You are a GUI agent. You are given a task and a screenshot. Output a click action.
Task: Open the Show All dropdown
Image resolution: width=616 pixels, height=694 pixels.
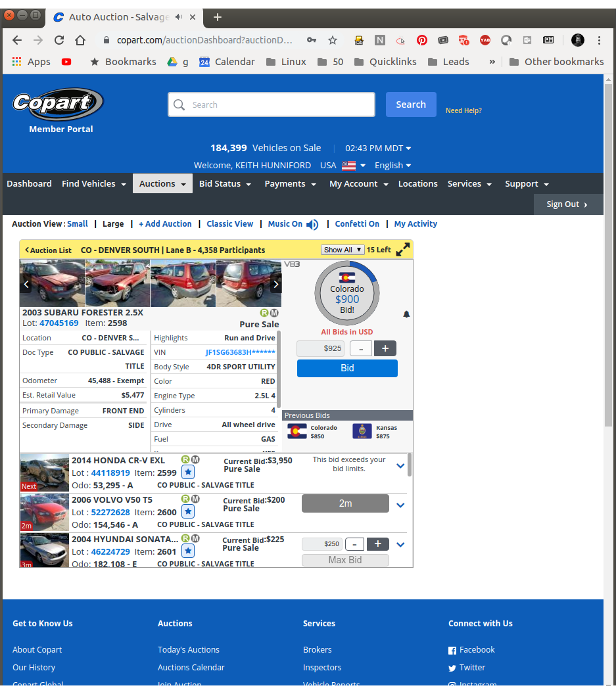[343, 250]
